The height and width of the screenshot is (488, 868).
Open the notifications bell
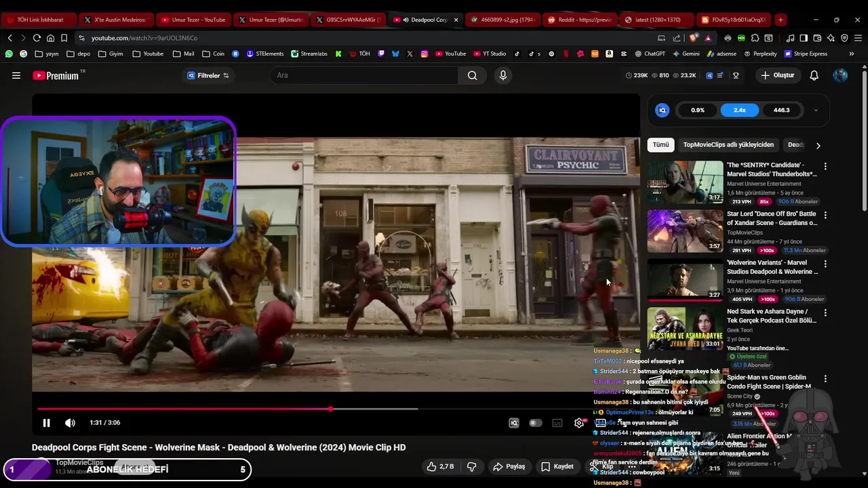point(814,75)
